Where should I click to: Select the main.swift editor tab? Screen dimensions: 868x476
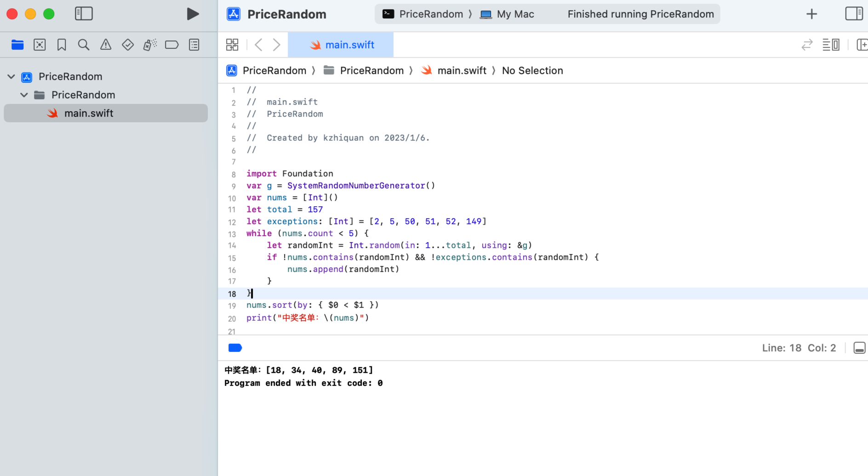(341, 45)
